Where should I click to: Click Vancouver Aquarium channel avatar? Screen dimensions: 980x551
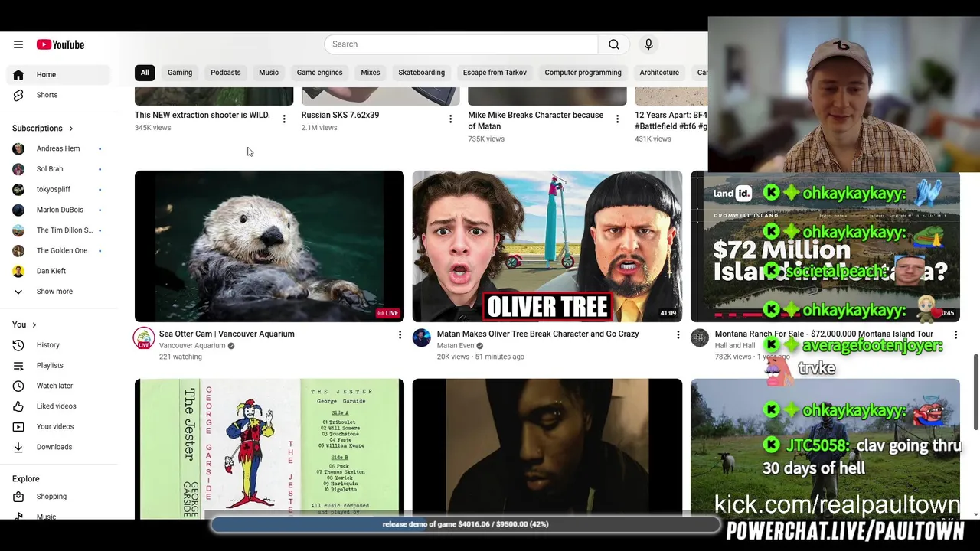pos(144,338)
